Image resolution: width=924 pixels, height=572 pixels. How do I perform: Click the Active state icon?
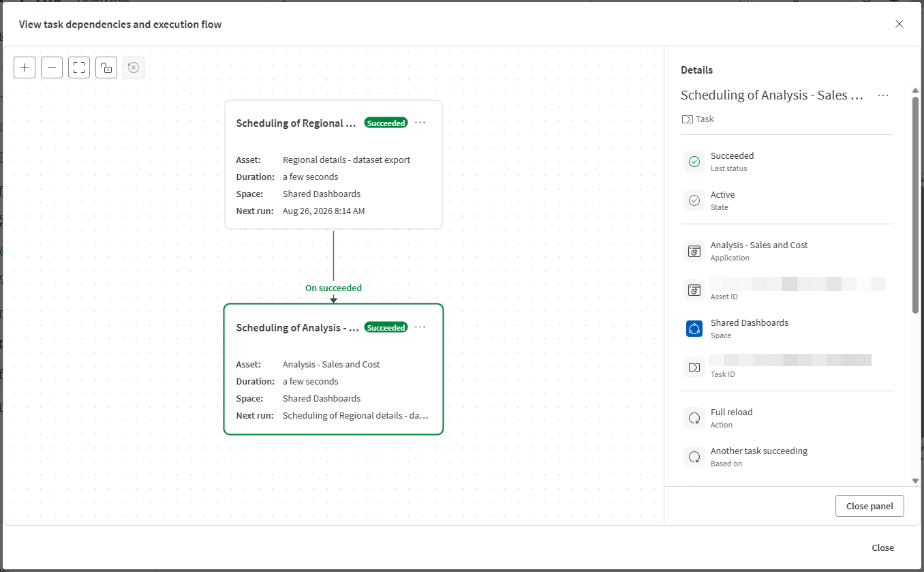tap(694, 200)
